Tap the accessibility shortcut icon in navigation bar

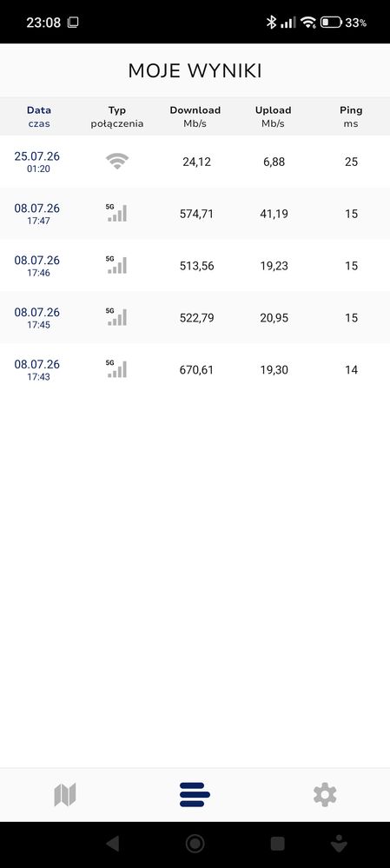338,844
